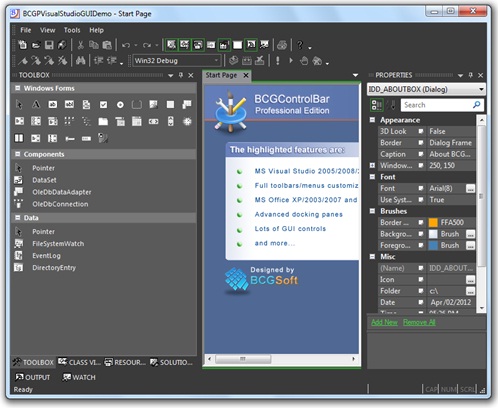The image size is (498, 408).
Task: Click the Properties list scroll down arrow
Action: click(x=481, y=308)
